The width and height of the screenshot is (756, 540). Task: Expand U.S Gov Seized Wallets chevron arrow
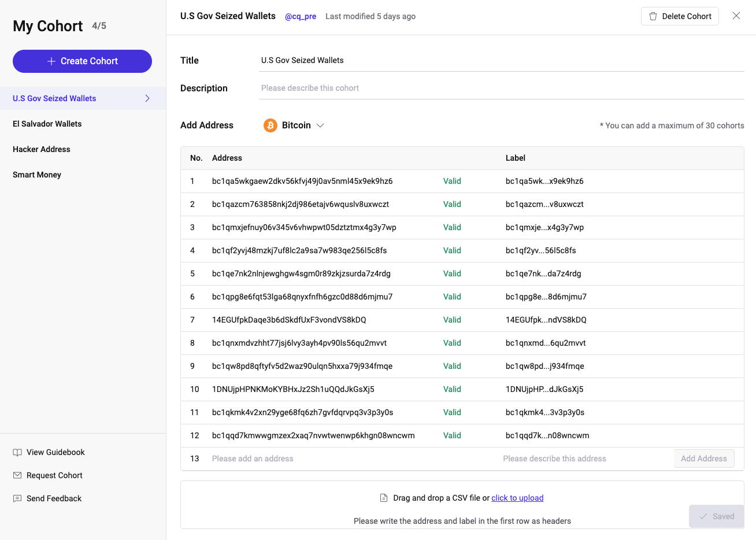[x=147, y=98]
